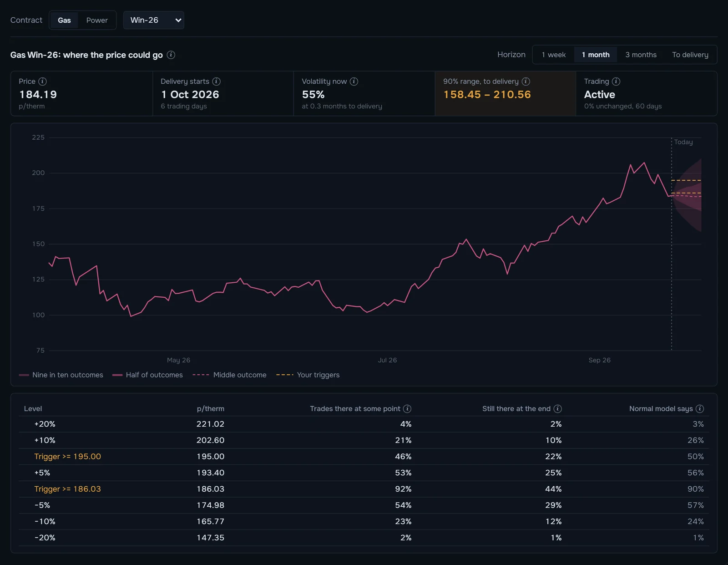Select the 1 month horizon
728x565 pixels.
tap(596, 55)
